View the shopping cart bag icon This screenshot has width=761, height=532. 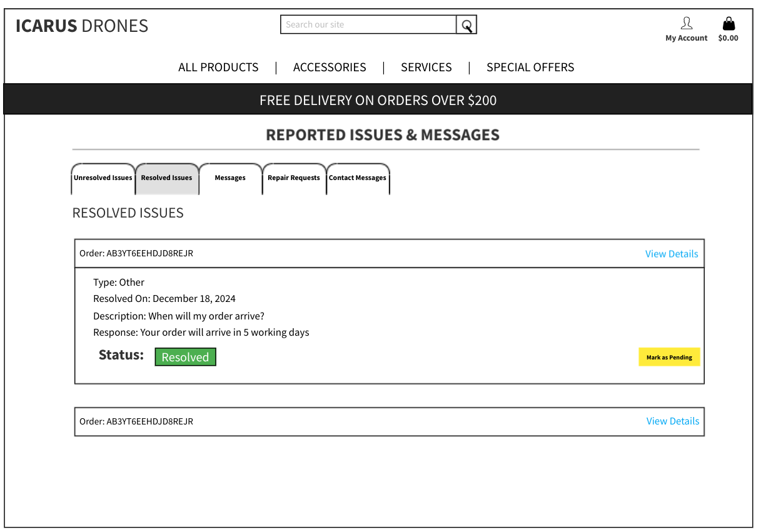(x=728, y=24)
